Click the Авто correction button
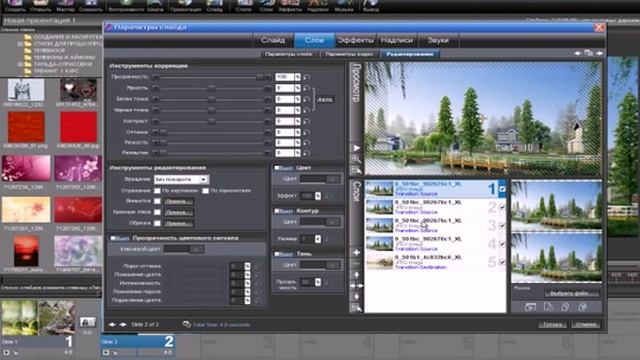The image size is (640, 360). tap(325, 99)
